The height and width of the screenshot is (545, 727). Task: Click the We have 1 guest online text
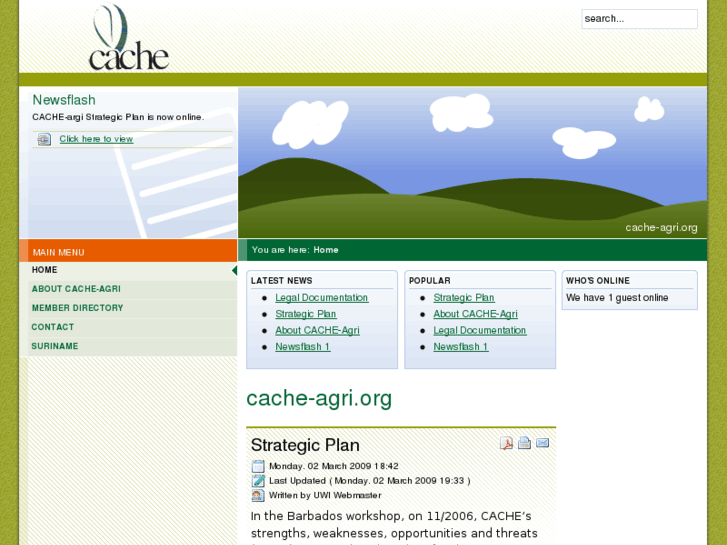(617, 298)
